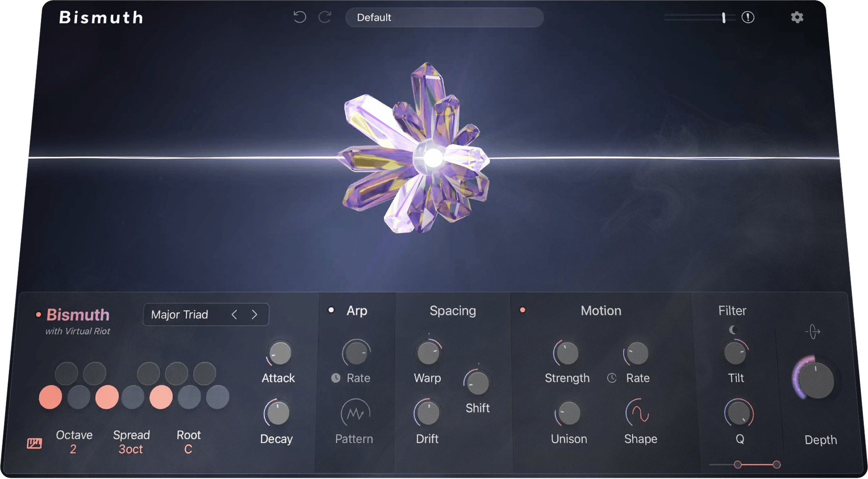Click the Unison knob
Image resolution: width=868 pixels, height=479 pixels.
568,413
